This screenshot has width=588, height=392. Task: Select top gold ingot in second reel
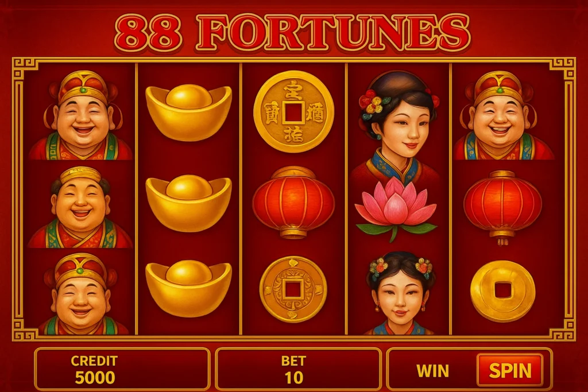coord(188,112)
